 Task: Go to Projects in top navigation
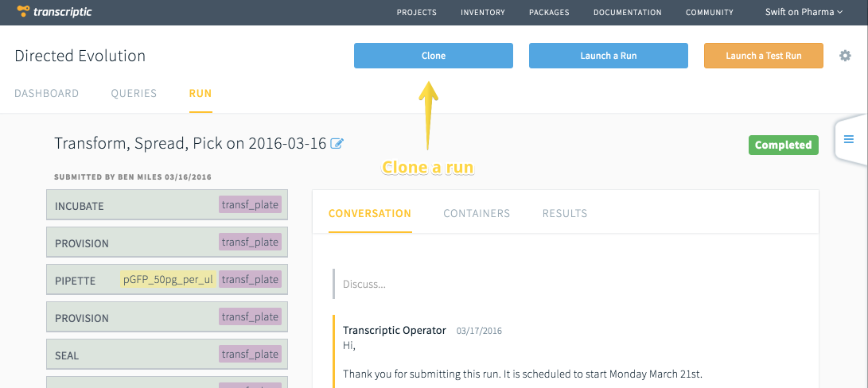click(416, 12)
